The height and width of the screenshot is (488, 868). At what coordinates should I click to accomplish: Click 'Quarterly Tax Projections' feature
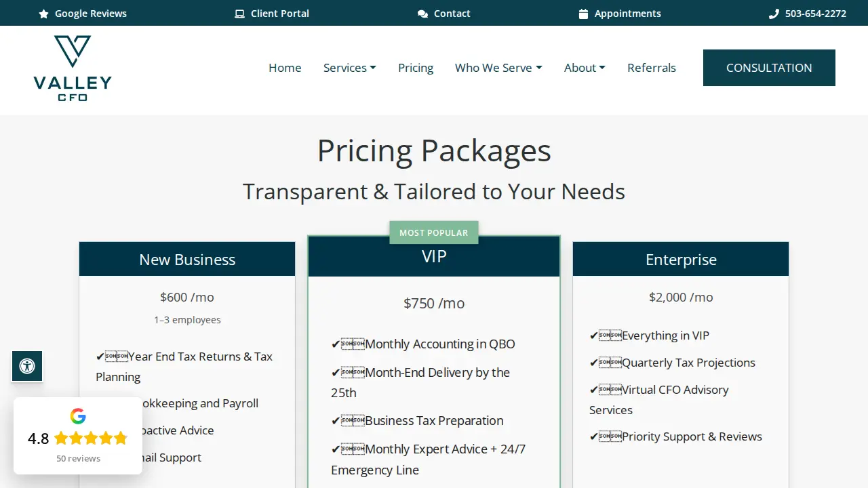[x=672, y=363]
